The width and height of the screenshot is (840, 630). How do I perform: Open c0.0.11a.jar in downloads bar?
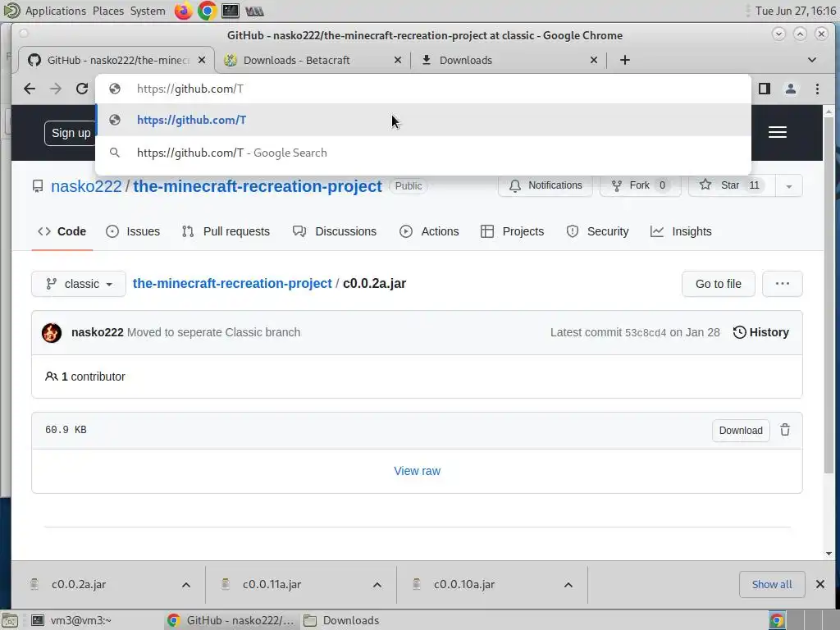coord(272,584)
